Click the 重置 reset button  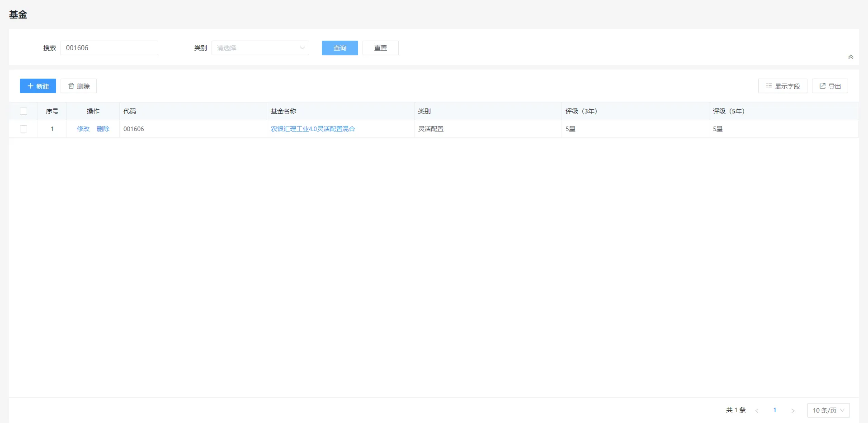380,48
